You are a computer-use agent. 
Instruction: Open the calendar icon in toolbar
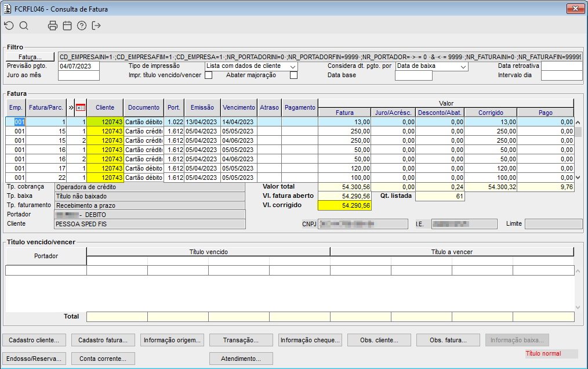[67, 26]
